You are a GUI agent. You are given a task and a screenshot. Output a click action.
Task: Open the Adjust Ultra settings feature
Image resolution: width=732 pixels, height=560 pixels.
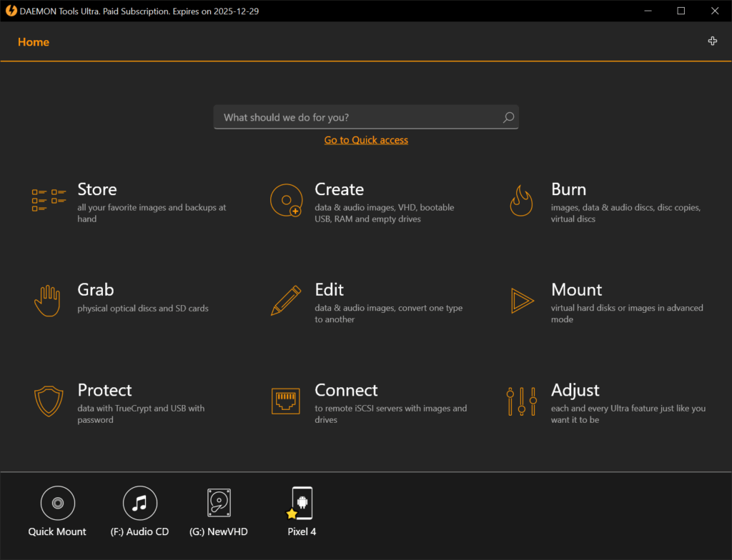tap(575, 390)
